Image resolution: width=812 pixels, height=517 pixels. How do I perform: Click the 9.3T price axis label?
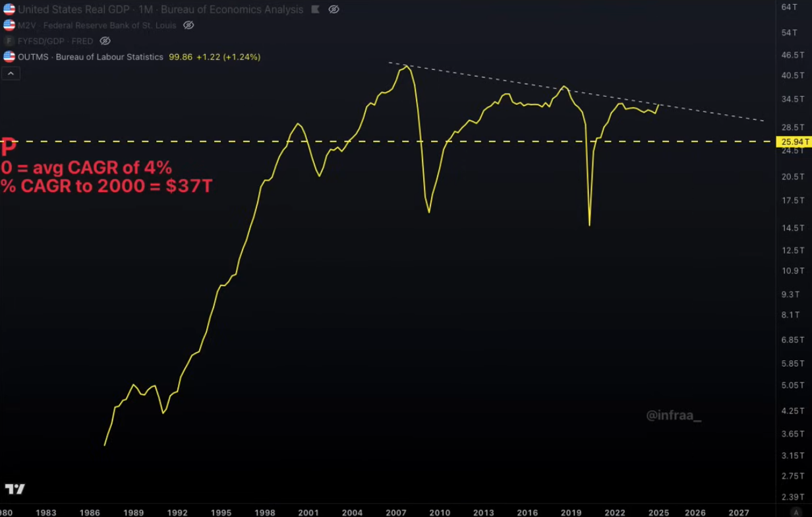pyautogui.click(x=790, y=295)
